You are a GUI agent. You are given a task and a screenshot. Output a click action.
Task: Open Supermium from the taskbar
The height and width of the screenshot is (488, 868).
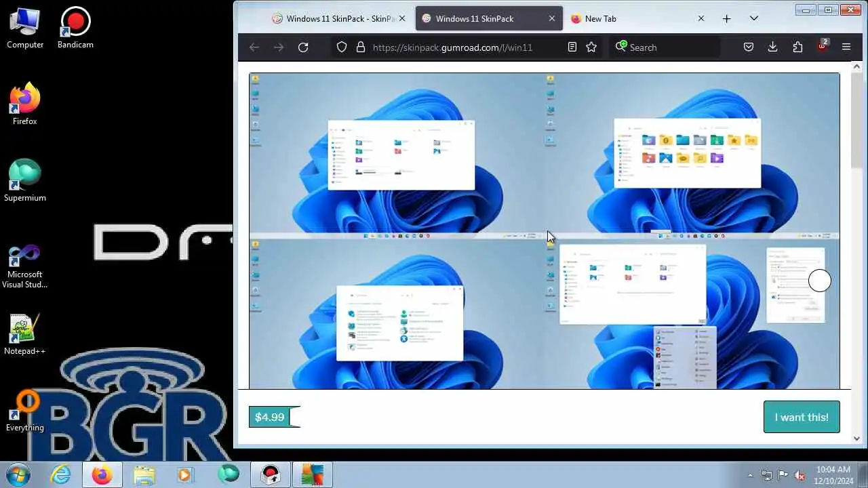pyautogui.click(x=229, y=474)
